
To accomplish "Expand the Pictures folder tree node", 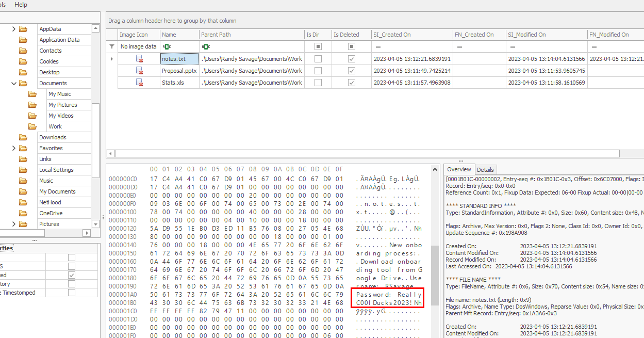I will 13,224.
